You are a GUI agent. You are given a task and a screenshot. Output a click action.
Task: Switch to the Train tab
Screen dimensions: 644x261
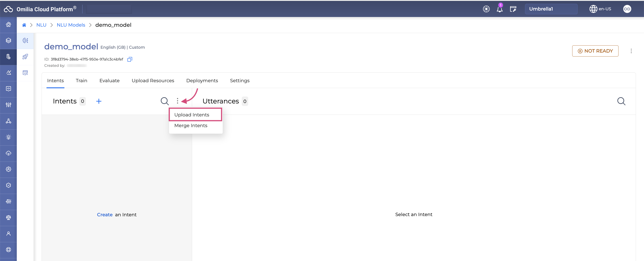click(81, 80)
